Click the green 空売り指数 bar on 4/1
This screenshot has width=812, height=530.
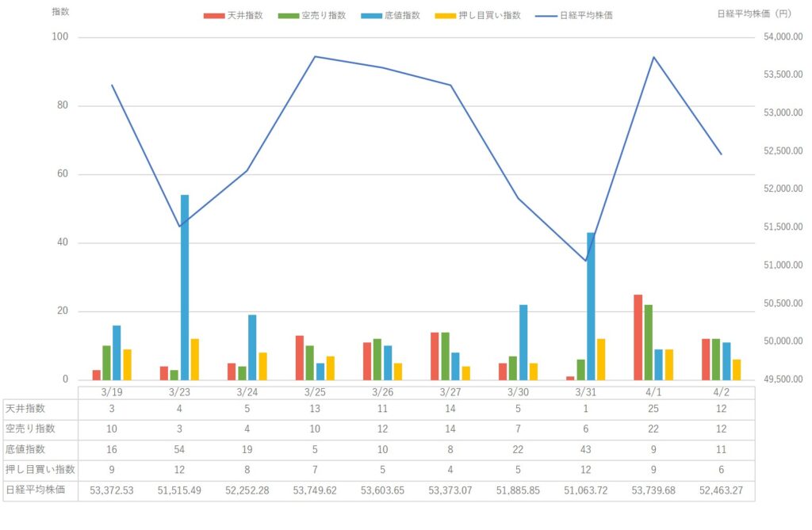(x=649, y=342)
